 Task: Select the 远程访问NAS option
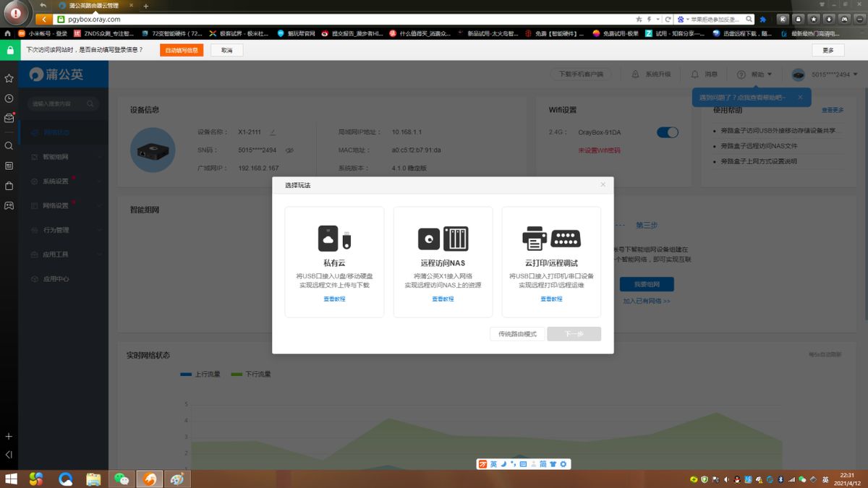[x=443, y=262]
